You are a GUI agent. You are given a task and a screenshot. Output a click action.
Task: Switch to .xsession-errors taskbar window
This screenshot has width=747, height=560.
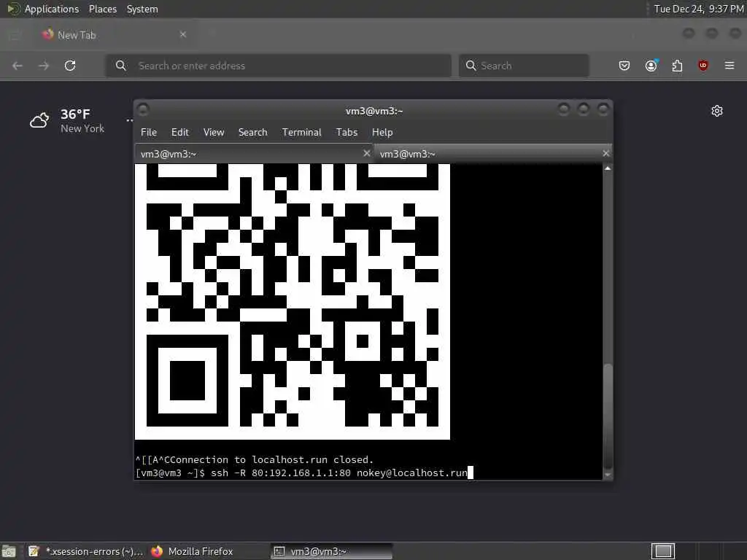point(86,551)
